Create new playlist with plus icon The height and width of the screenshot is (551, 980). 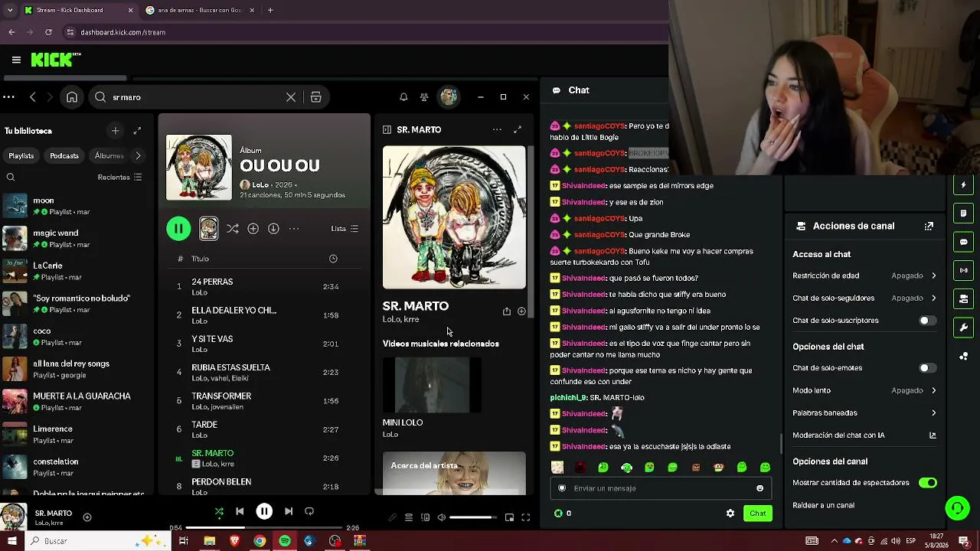(116, 131)
